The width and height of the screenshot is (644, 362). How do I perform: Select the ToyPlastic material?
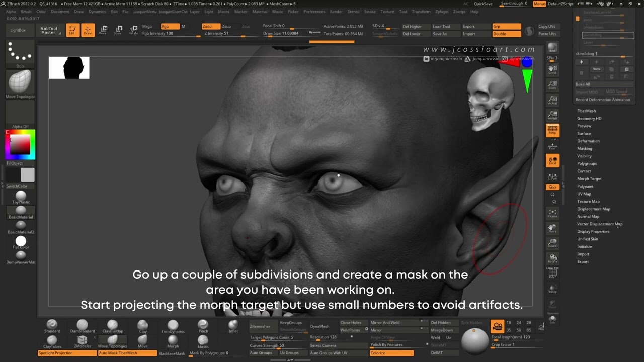(21, 197)
